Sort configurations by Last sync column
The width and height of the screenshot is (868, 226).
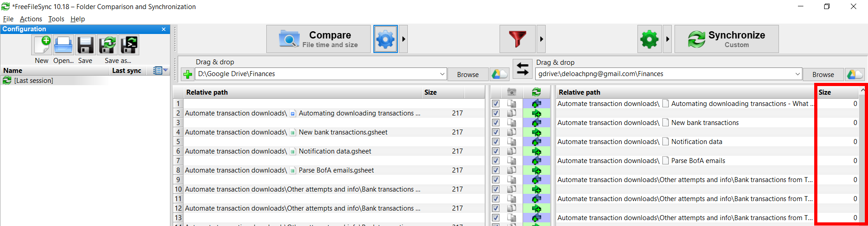pos(127,70)
